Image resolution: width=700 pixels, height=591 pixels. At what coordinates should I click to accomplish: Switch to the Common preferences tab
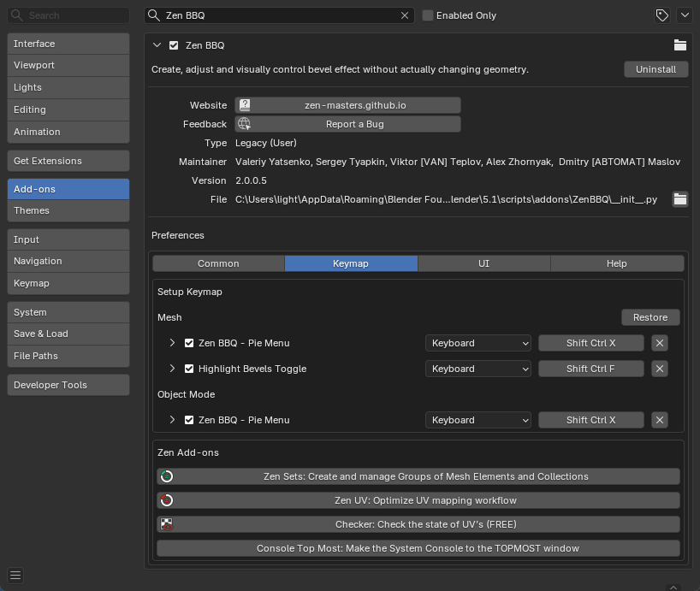click(218, 263)
